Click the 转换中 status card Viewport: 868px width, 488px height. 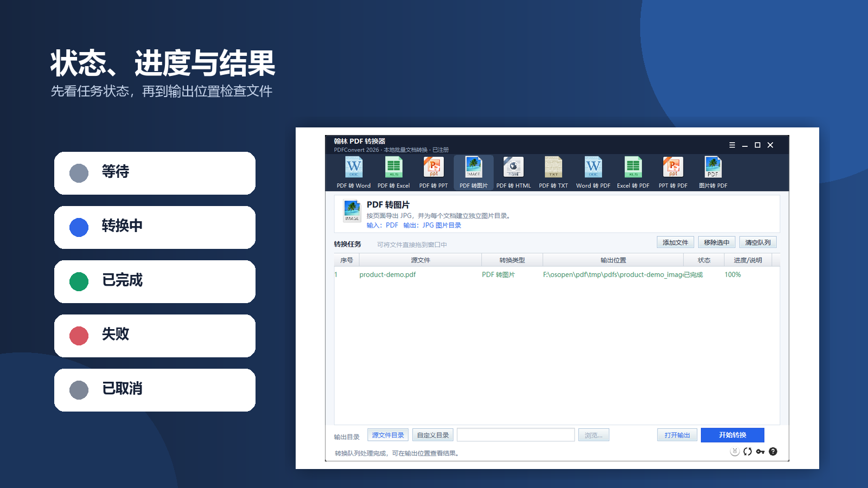pos(155,227)
